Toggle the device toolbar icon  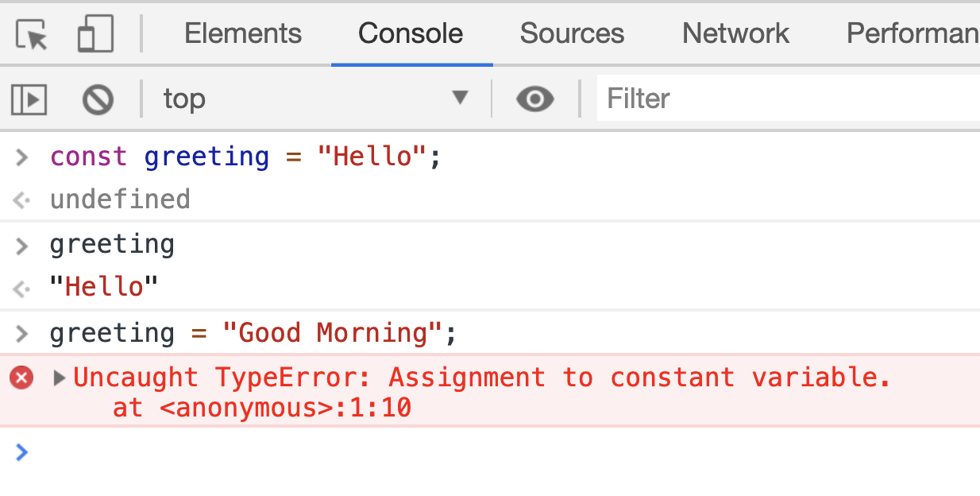tap(95, 35)
